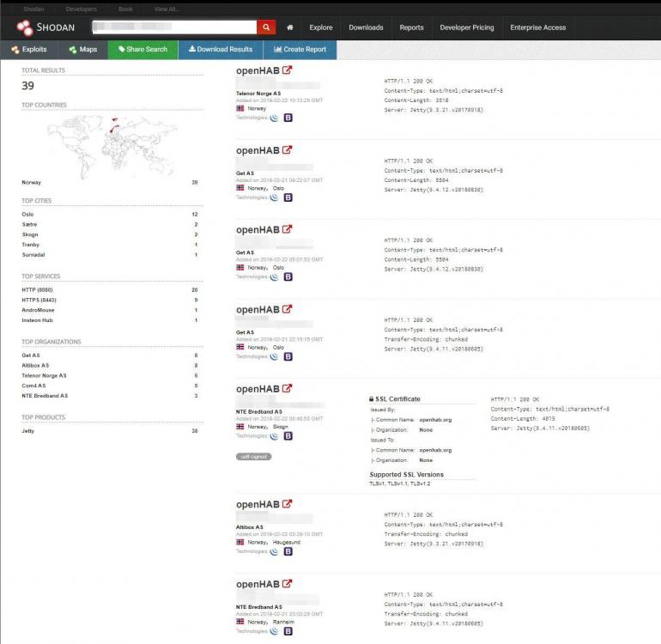Click Ranheim city in NTE Bredband result
The height and width of the screenshot is (644, 661).
tap(283, 622)
